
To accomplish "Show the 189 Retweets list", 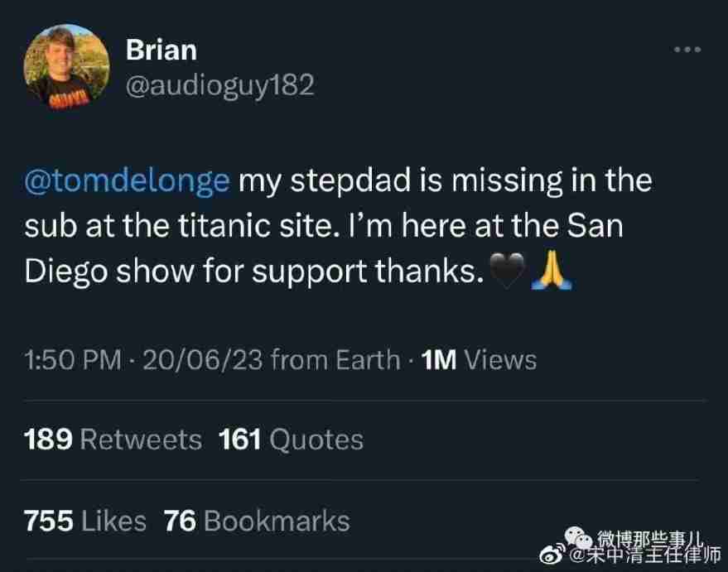I will click(x=113, y=440).
